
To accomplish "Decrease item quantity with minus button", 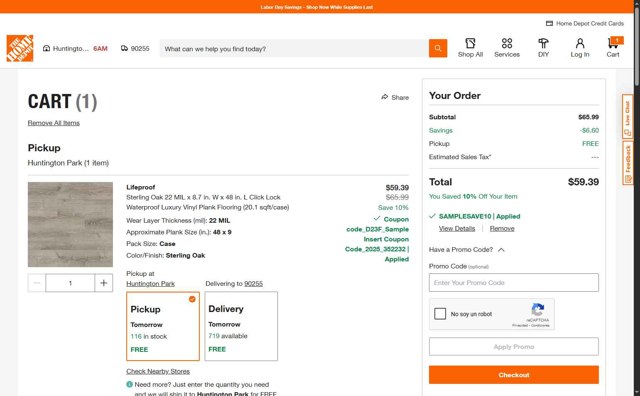I will [x=37, y=283].
